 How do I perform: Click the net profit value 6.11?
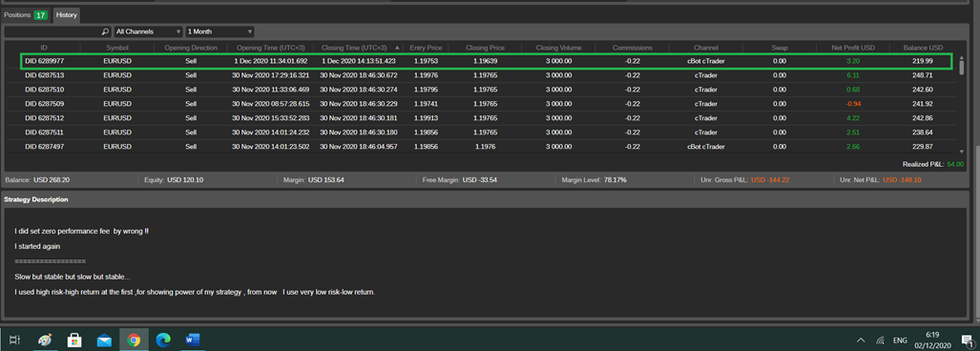tap(852, 75)
